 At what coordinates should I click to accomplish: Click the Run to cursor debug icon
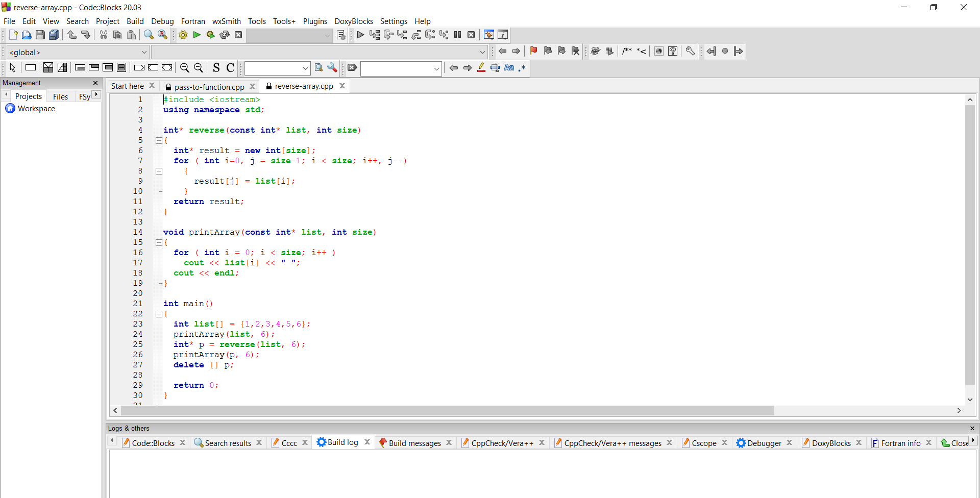[375, 35]
